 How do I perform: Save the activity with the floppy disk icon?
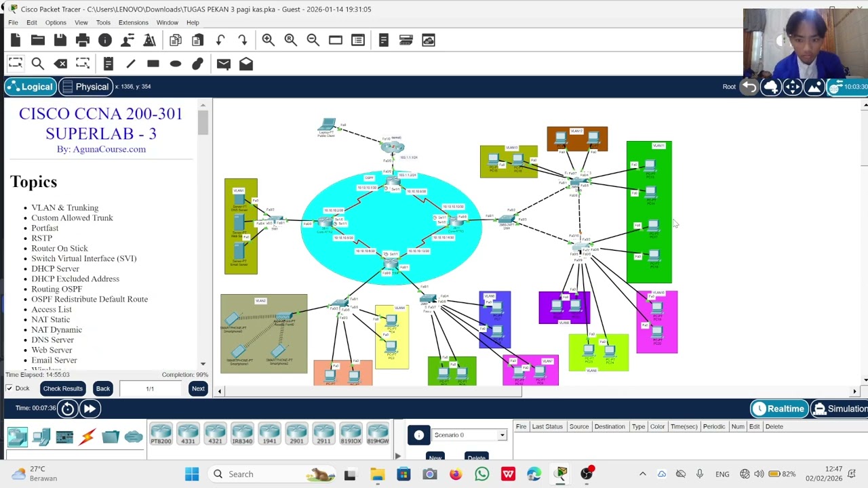pyautogui.click(x=60, y=41)
